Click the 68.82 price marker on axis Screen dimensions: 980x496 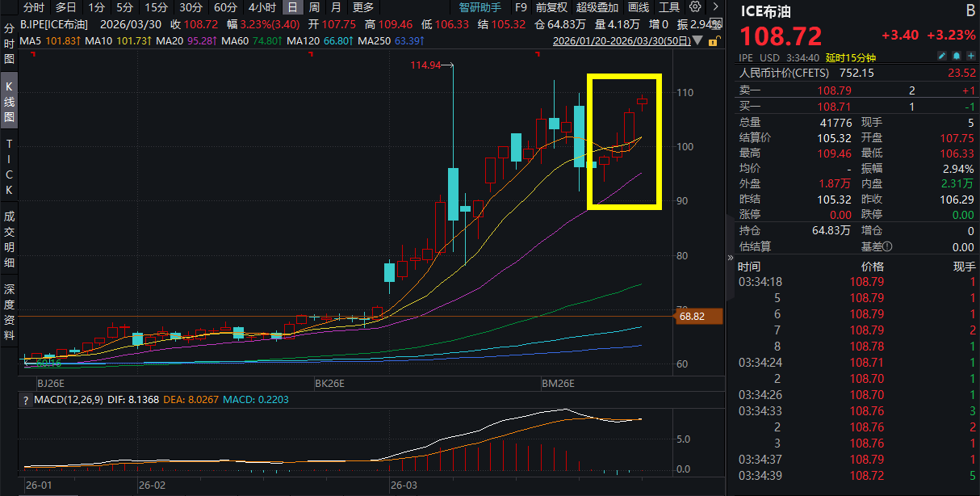tap(691, 317)
